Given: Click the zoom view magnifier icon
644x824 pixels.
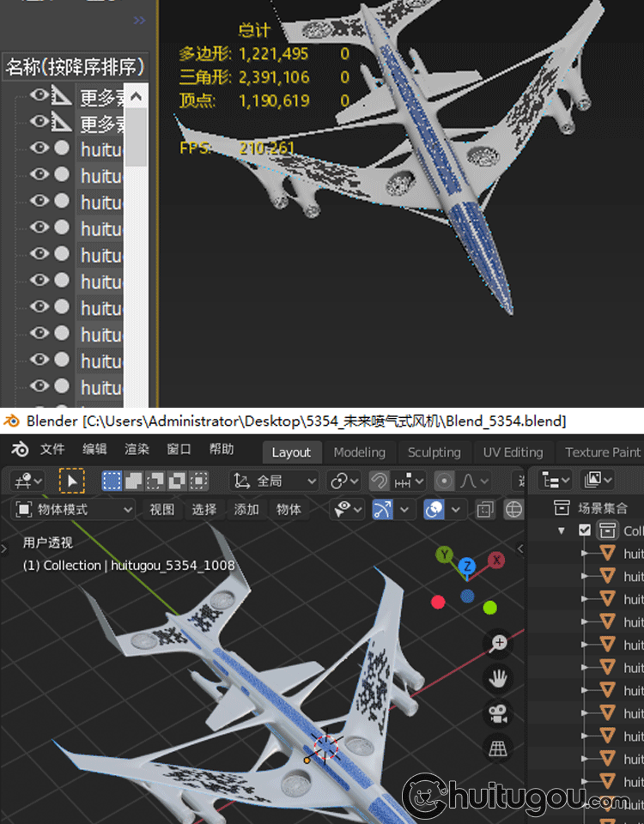Looking at the screenshot, I should [499, 643].
